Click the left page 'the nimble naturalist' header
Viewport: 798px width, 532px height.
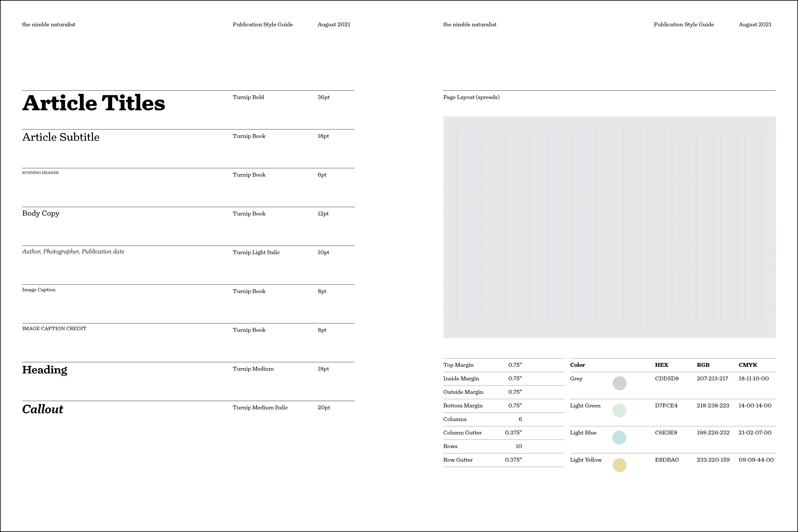(x=48, y=24)
